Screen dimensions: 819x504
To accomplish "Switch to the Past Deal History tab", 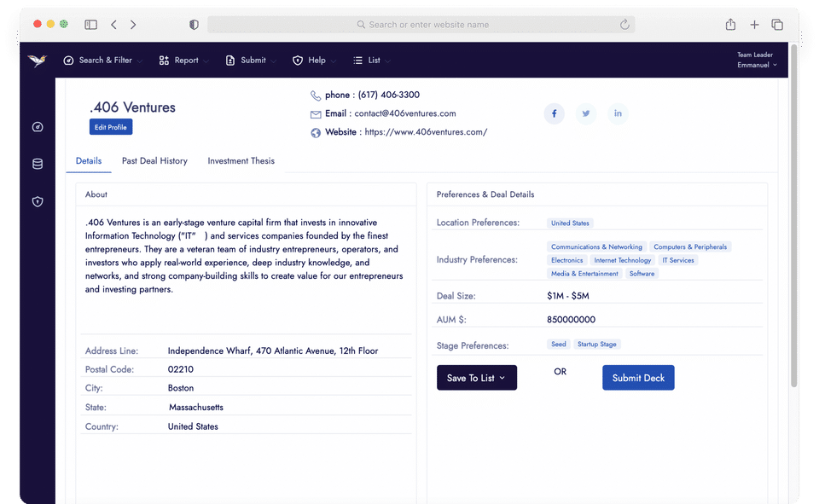I will click(x=154, y=161).
